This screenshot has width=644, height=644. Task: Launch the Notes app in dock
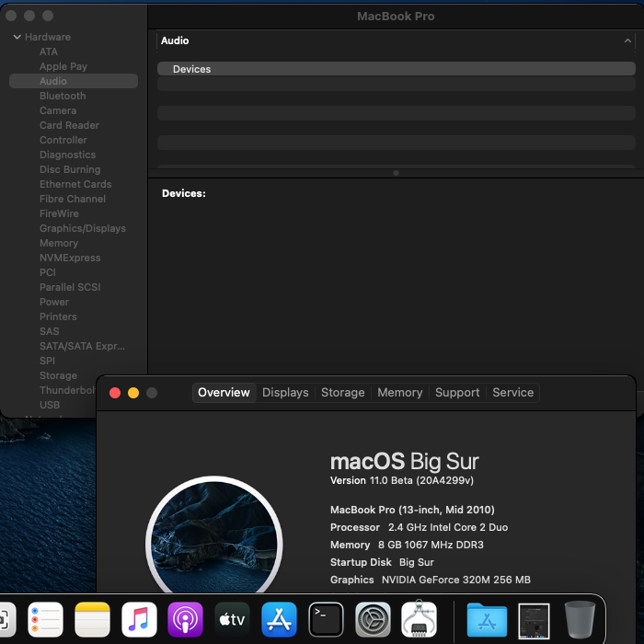pos(93,619)
